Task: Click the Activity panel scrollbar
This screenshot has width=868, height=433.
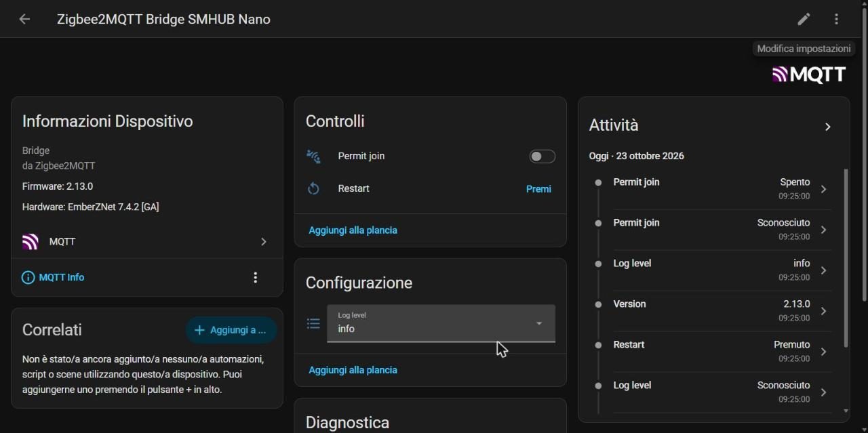Action: click(846, 257)
